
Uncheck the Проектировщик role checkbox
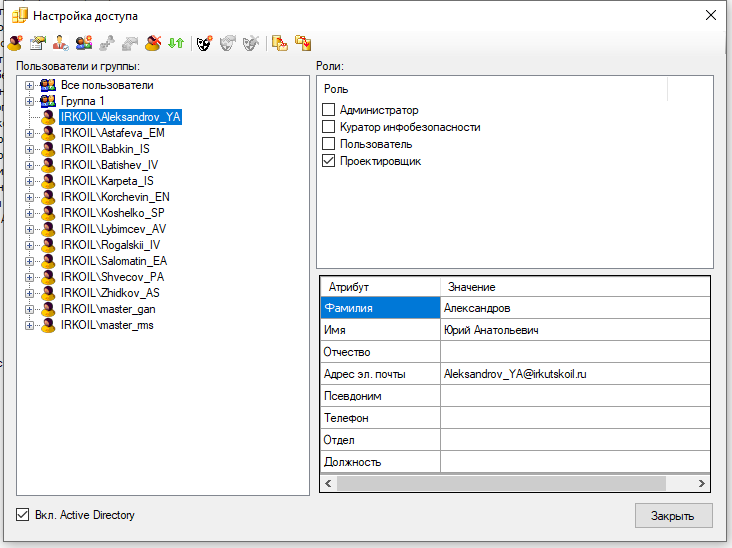(x=329, y=161)
